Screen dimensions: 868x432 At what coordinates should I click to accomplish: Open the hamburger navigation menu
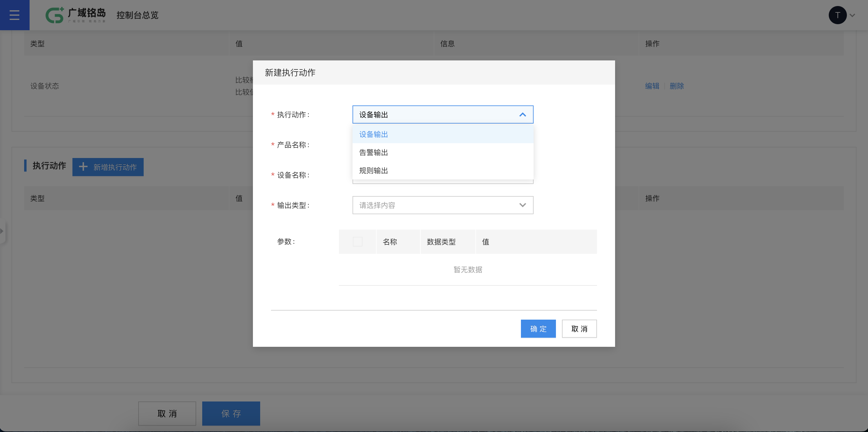[14, 15]
